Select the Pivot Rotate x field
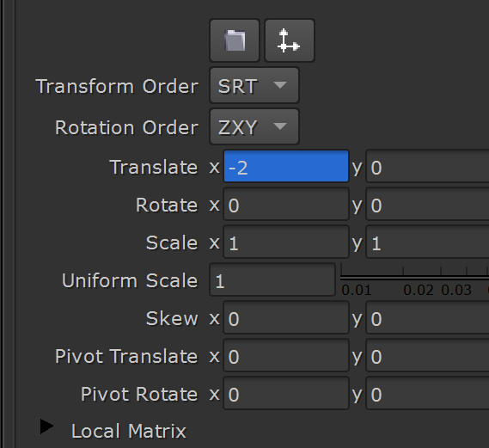The height and width of the screenshot is (448, 489). 286,393
